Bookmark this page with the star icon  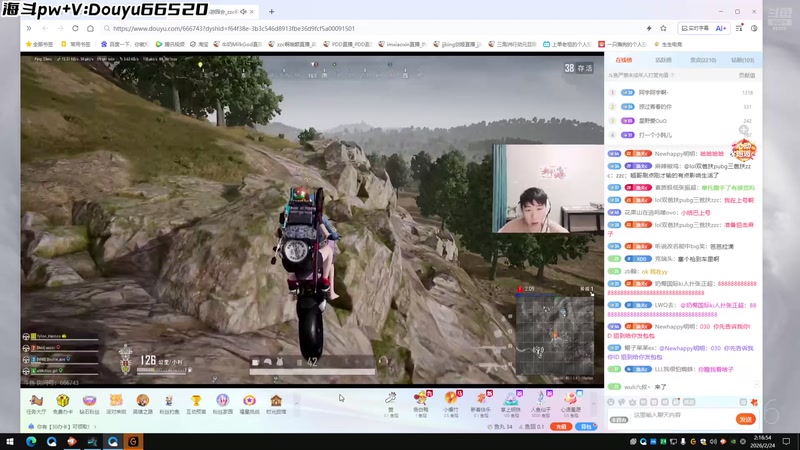click(663, 29)
